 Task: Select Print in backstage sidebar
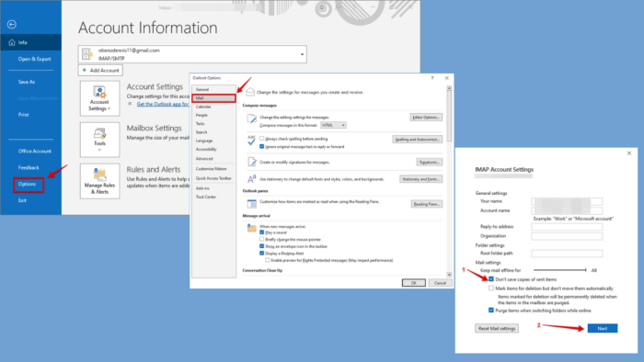23,115
